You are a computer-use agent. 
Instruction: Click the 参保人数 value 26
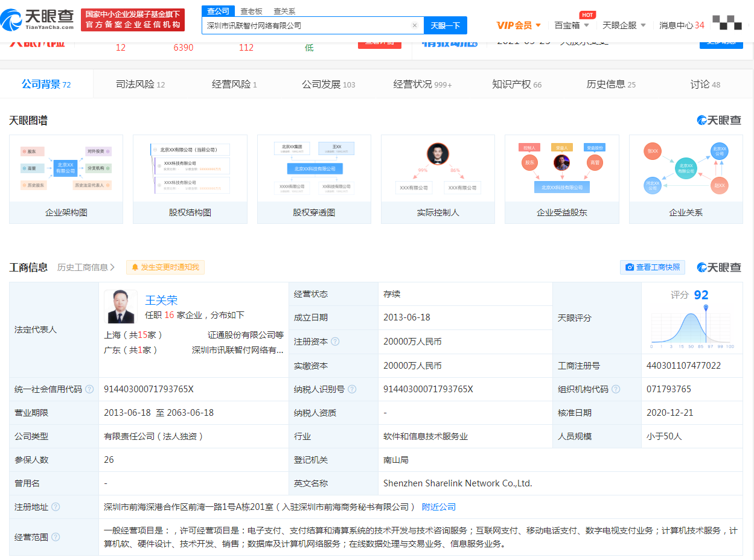(x=109, y=460)
